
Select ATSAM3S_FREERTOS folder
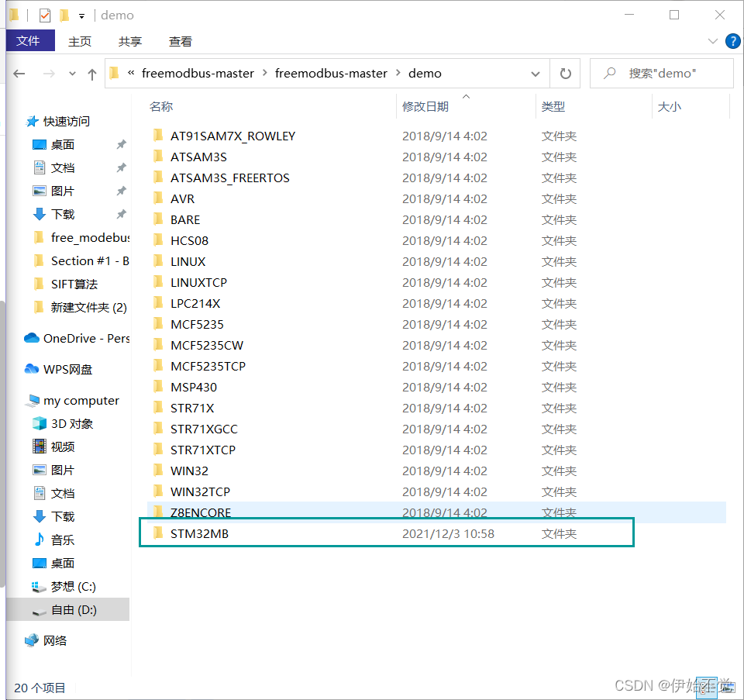229,178
